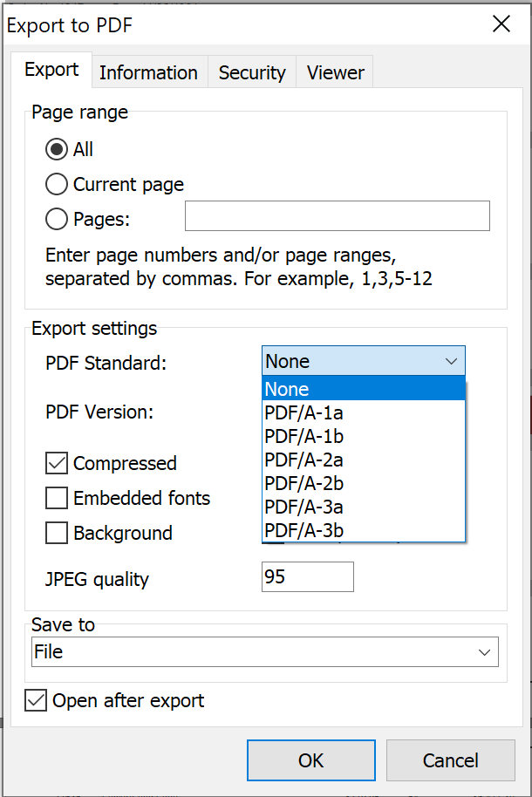Enable the Embedded fonts checkbox
The width and height of the screenshot is (532, 797).
pyautogui.click(x=57, y=498)
